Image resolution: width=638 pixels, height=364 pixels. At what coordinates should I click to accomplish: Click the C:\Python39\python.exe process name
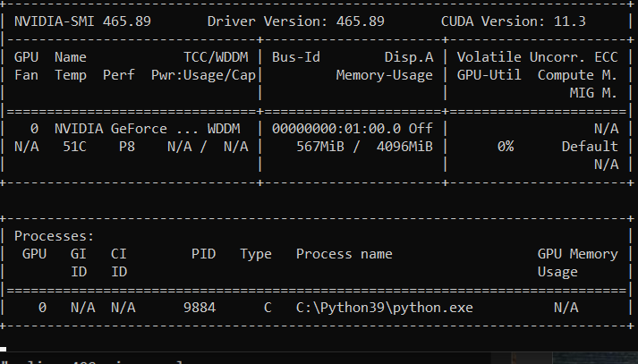tap(384, 307)
